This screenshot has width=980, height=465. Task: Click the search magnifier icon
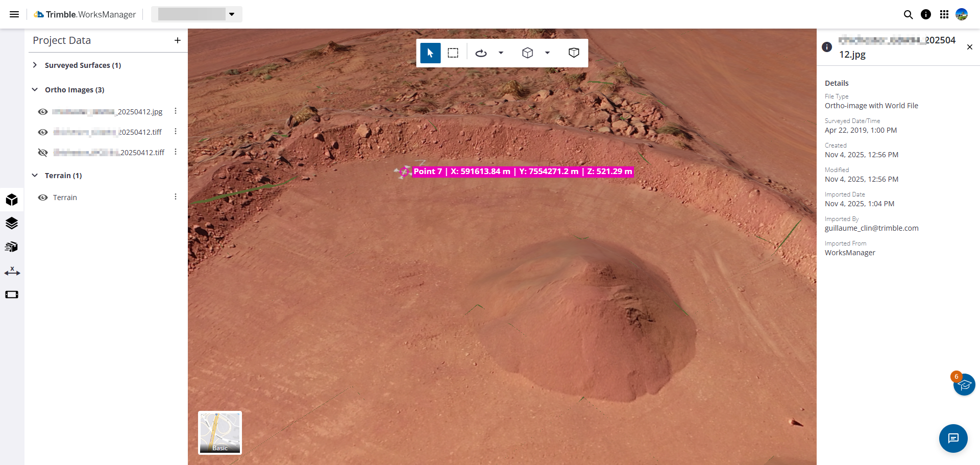908,14
